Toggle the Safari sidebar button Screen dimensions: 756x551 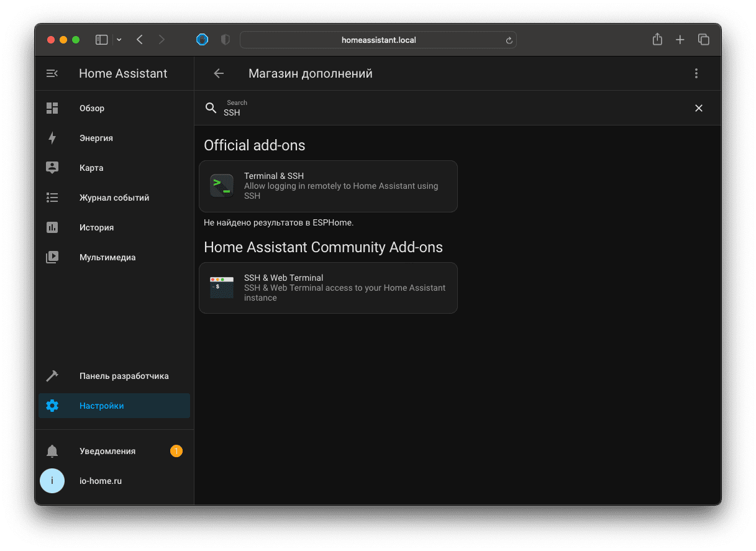tap(101, 40)
